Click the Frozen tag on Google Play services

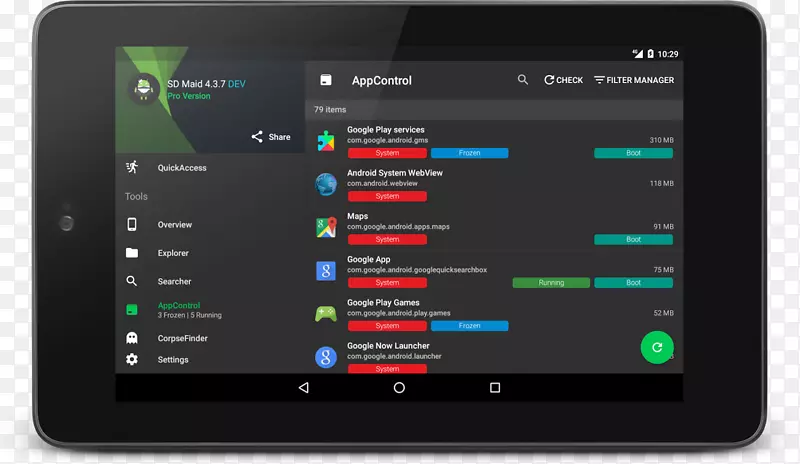pyautogui.click(x=469, y=153)
